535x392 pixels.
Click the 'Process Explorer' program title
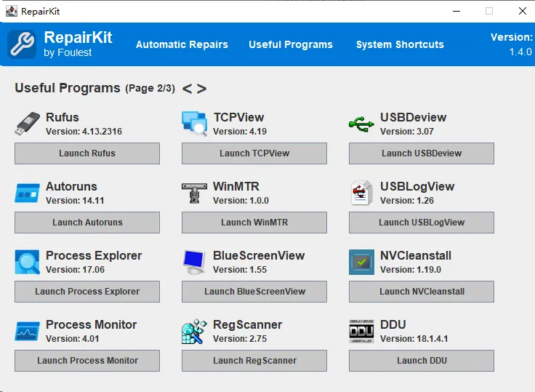point(94,255)
